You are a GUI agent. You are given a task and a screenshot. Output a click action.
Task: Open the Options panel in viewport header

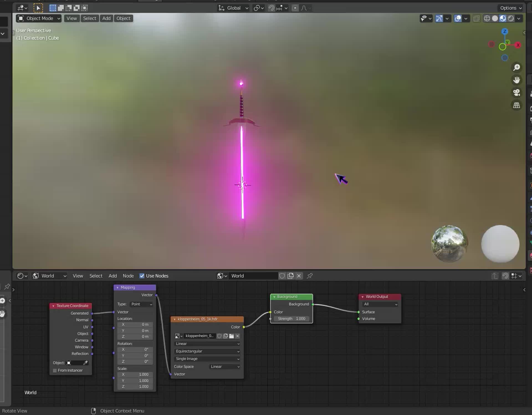coord(510,8)
